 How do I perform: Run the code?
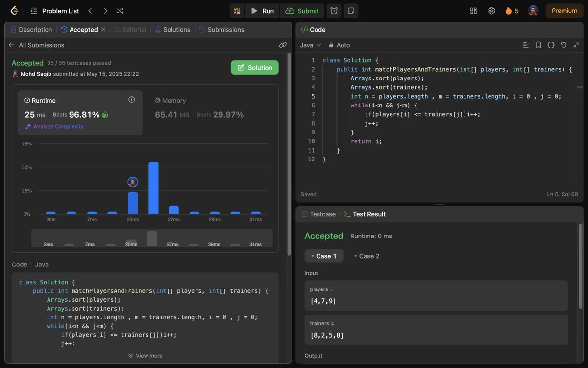tap(263, 11)
